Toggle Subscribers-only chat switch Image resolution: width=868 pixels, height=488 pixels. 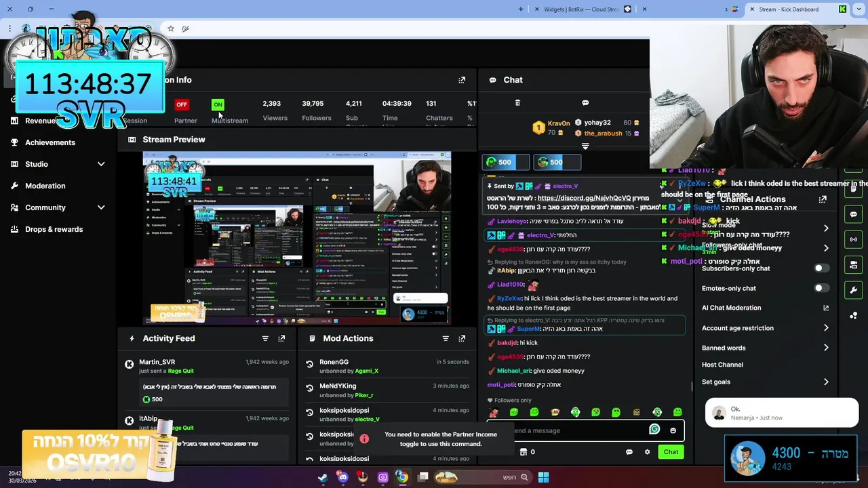(821, 268)
